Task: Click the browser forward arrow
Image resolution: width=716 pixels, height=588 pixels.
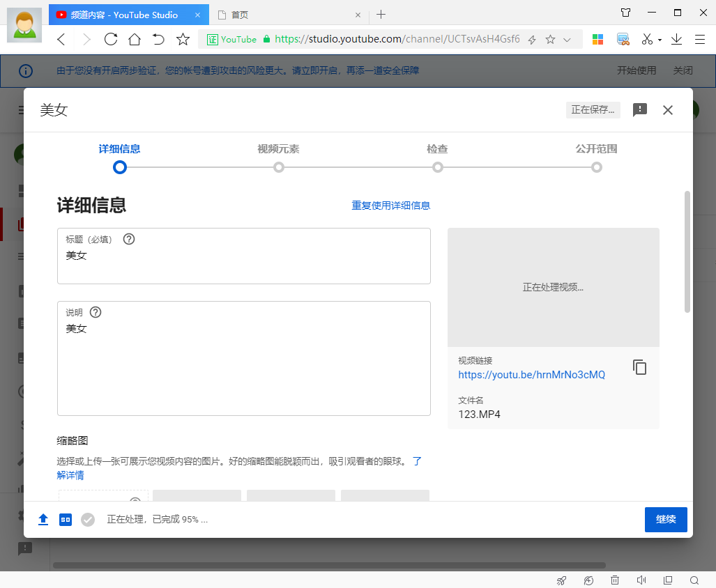Action: (86, 39)
